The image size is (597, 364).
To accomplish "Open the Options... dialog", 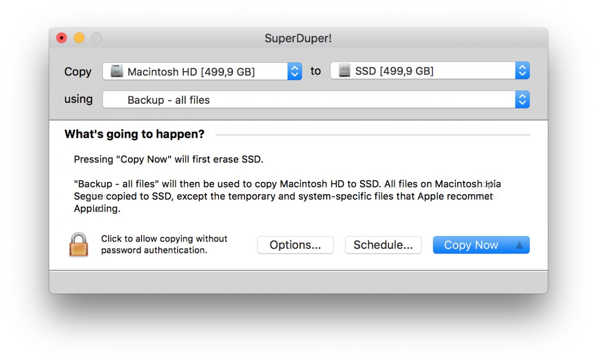I will 295,245.
